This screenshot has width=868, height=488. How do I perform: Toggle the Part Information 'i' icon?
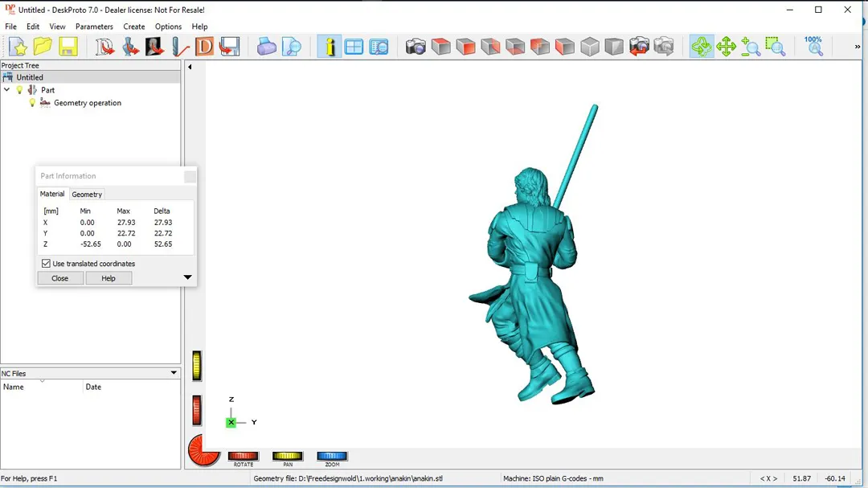click(x=330, y=47)
